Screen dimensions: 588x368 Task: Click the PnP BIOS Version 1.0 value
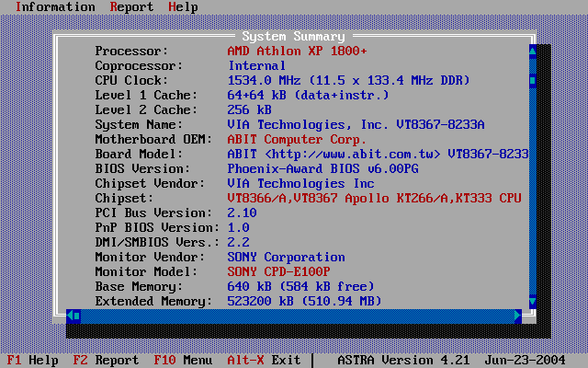[x=238, y=227]
